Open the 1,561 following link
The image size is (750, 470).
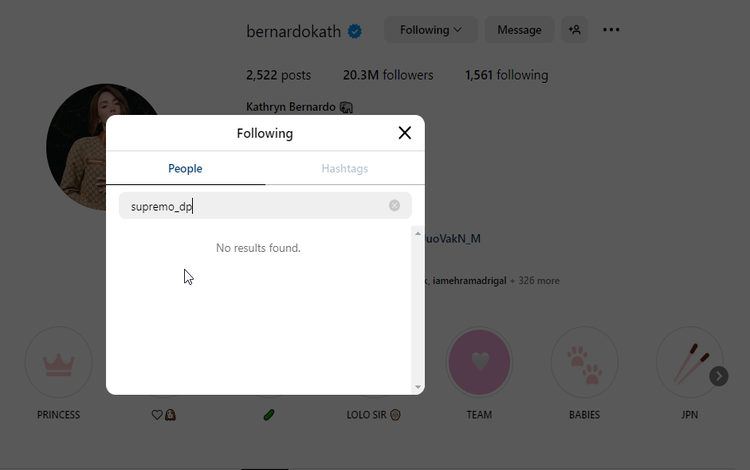coord(506,75)
